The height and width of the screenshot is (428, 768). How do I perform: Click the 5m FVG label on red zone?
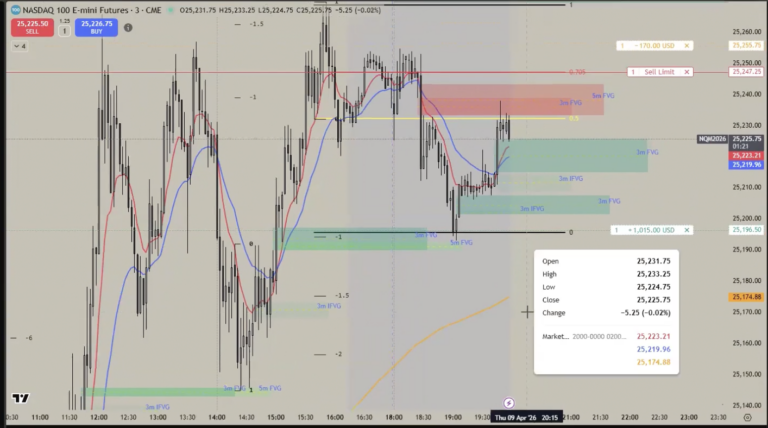point(603,96)
